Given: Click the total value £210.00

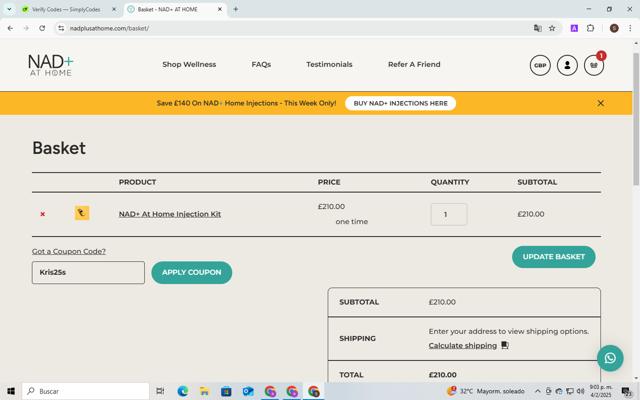Looking at the screenshot, I should pyautogui.click(x=442, y=375).
